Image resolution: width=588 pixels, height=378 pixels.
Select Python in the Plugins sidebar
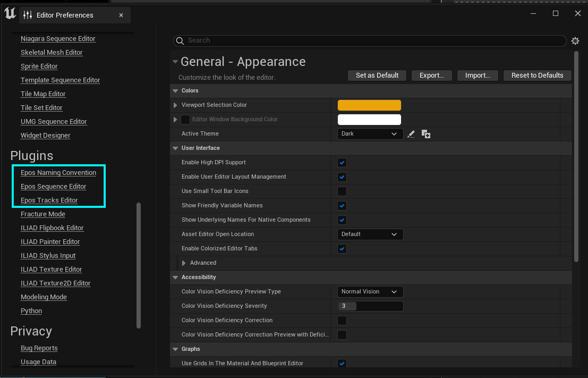click(31, 310)
